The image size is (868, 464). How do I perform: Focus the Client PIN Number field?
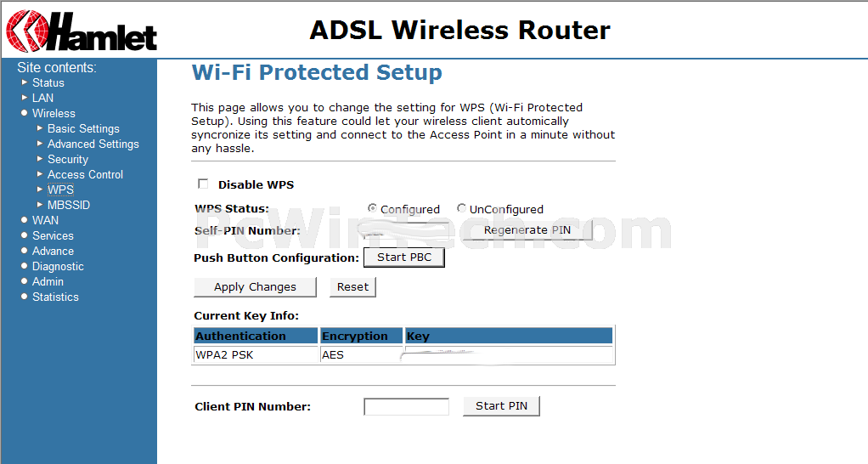406,406
